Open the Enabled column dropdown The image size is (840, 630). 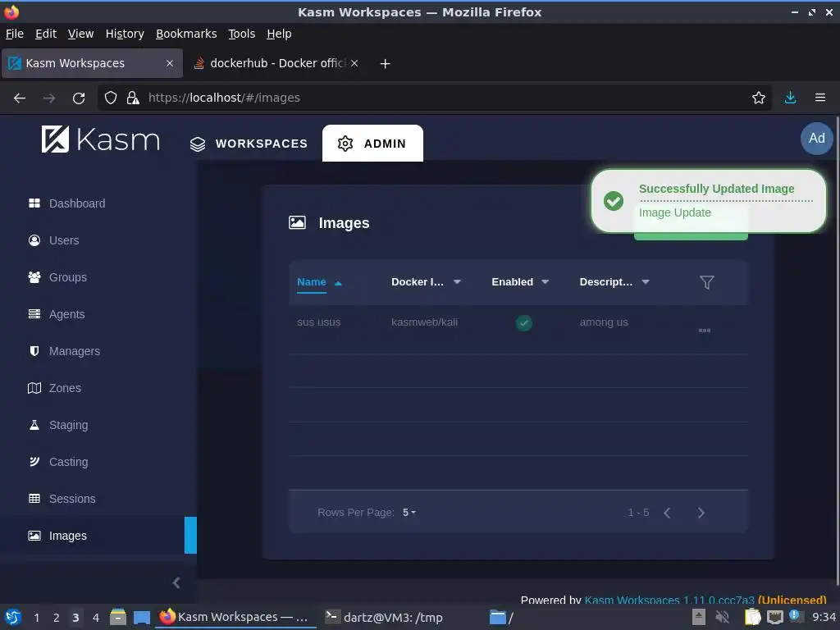(545, 282)
